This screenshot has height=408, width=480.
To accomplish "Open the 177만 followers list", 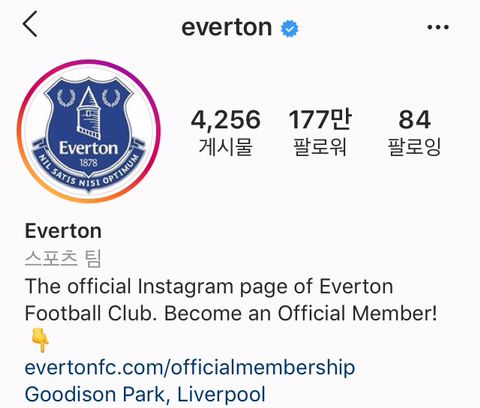I will coord(320,119).
